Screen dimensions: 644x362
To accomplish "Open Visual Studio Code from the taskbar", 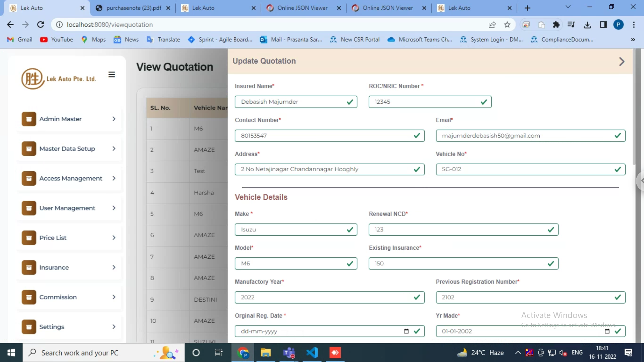I will point(312,353).
